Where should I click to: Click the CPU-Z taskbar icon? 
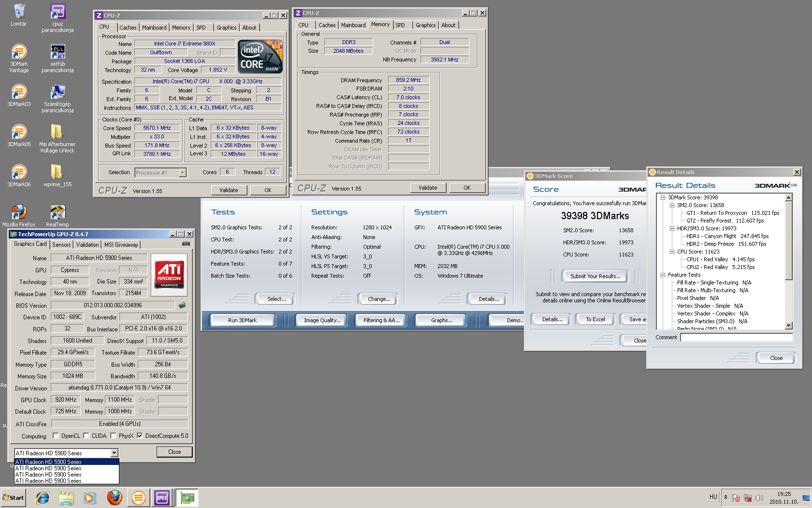tap(162, 497)
